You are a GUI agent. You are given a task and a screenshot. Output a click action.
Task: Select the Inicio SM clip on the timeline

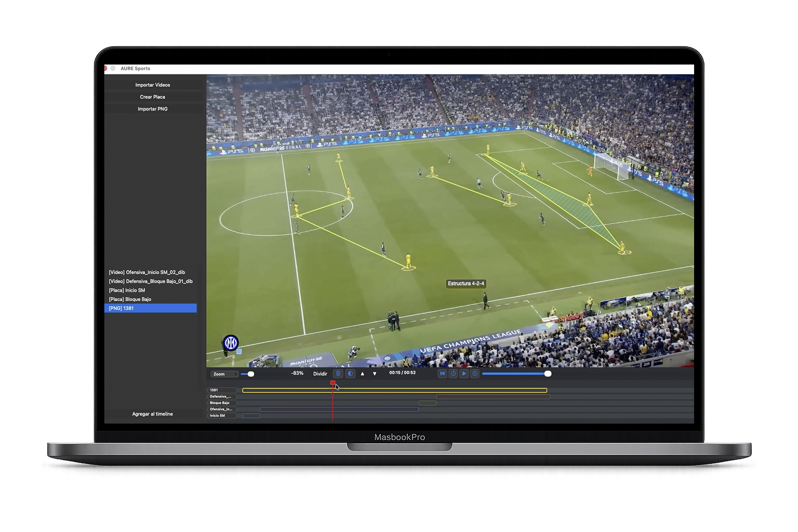[251, 416]
